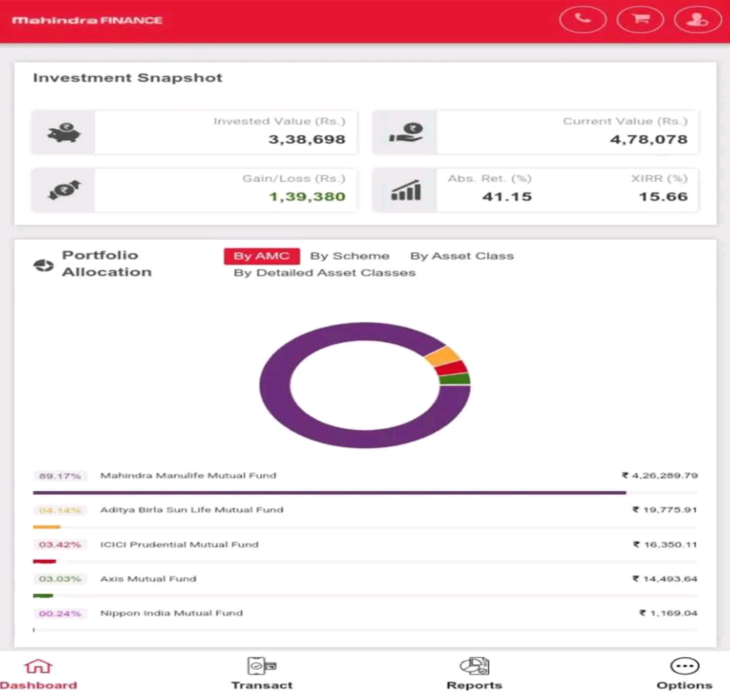Tap the Transact label in navigation
The width and height of the screenshot is (730, 700).
(262, 685)
